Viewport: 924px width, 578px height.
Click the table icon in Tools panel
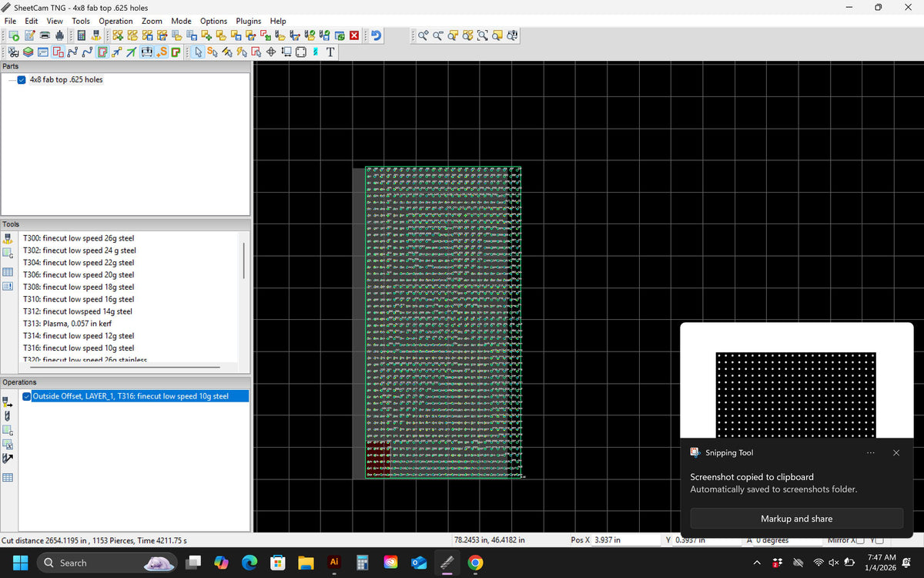[x=8, y=272]
